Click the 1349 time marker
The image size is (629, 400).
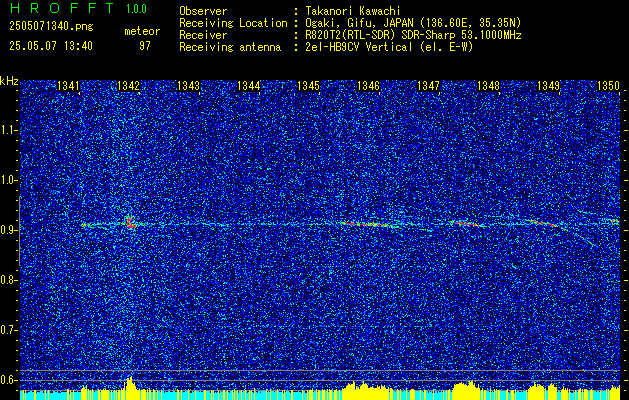548,86
